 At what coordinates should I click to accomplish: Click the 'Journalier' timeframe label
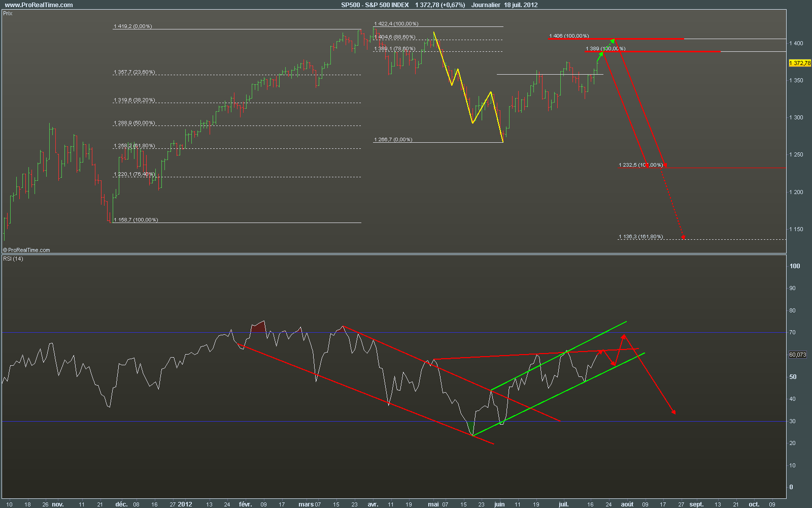pos(486,5)
